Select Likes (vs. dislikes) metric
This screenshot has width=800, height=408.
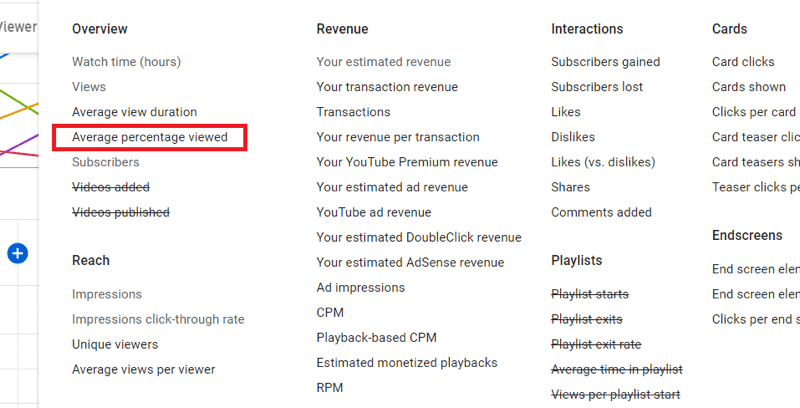[x=603, y=162]
